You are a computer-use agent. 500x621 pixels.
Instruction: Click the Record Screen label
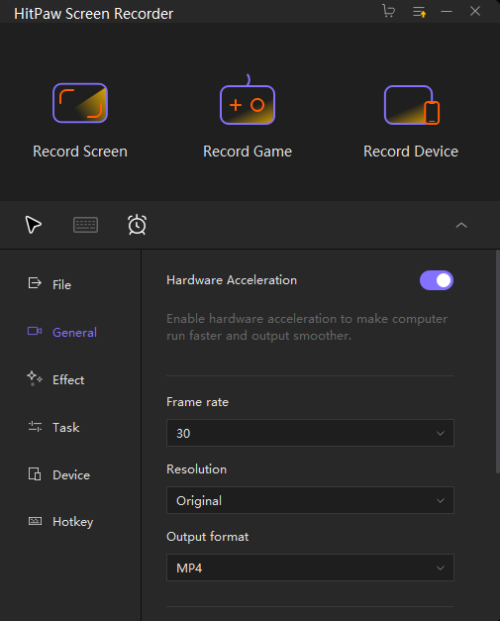click(x=80, y=152)
